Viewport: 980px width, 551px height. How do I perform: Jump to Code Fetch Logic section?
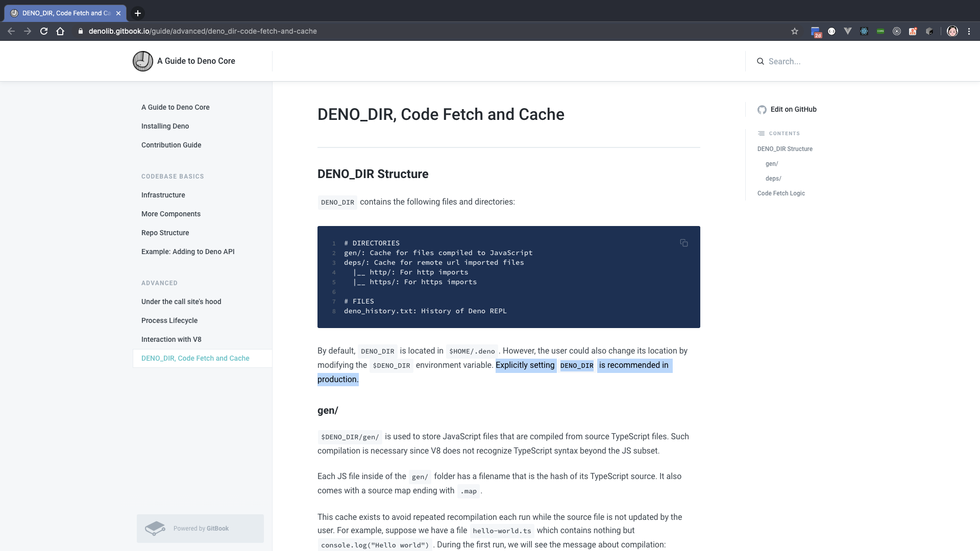tap(781, 193)
